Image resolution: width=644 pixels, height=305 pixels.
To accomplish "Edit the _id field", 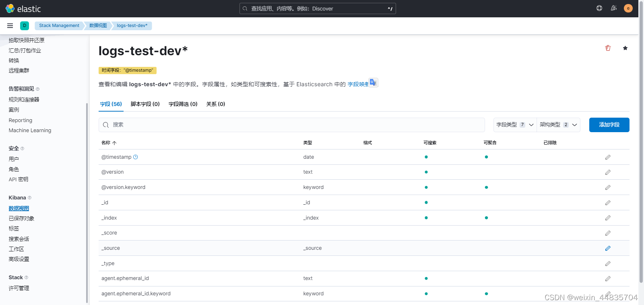I will click(x=608, y=203).
